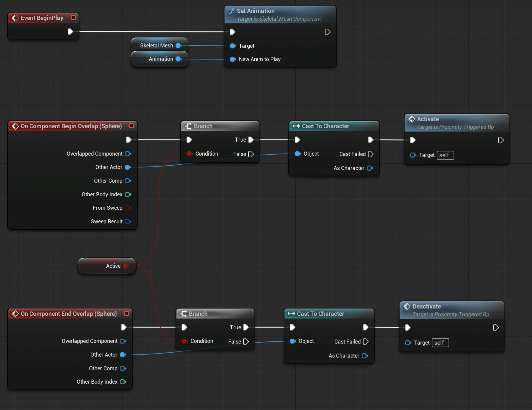Click the Activate node's execution output pin
The height and width of the screenshot is (410, 532).
[x=501, y=140]
